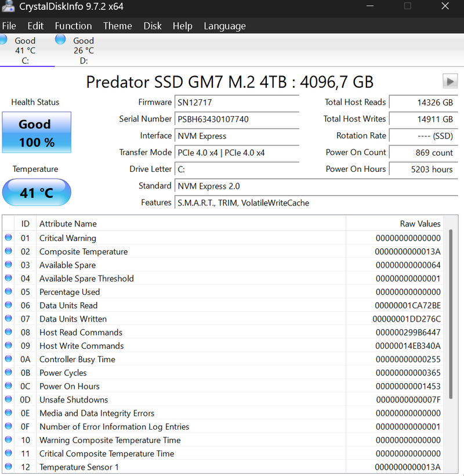Open the Language menu
The image size is (464, 476).
224,26
